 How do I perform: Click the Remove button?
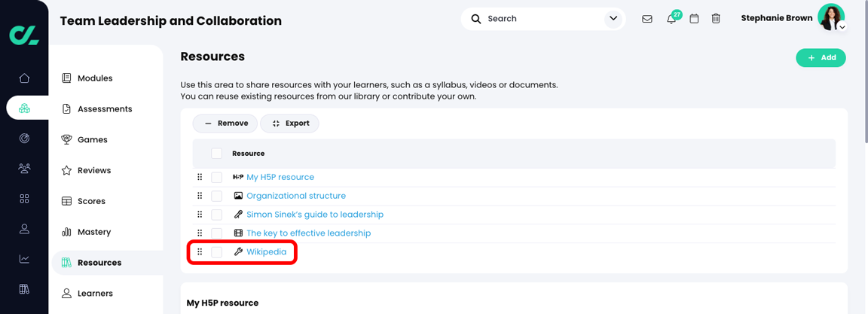pyautogui.click(x=225, y=123)
